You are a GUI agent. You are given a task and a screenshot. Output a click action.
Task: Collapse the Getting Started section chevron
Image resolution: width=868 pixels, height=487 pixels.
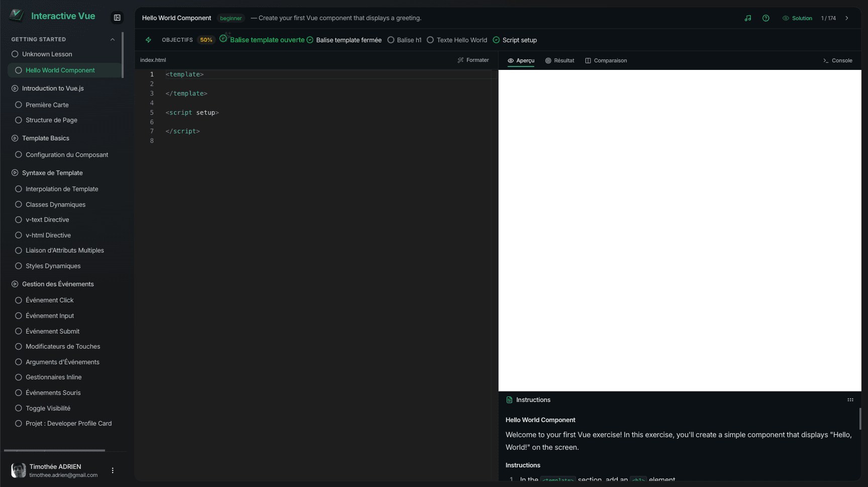(x=113, y=39)
